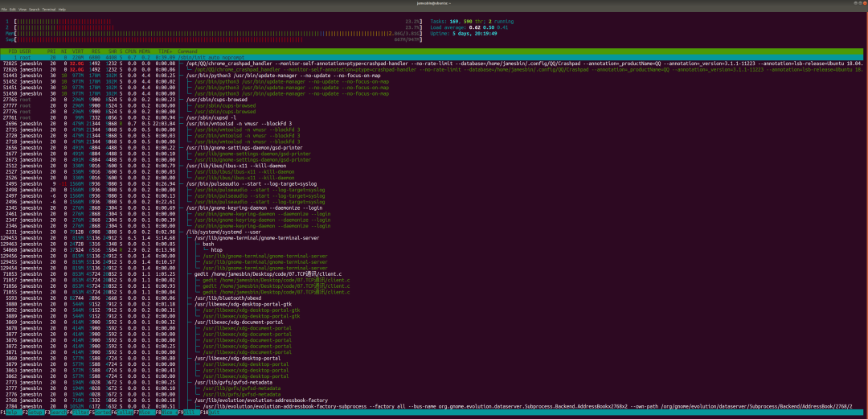Close the terminal window
Screen dimensions: 868x419
(863, 2)
